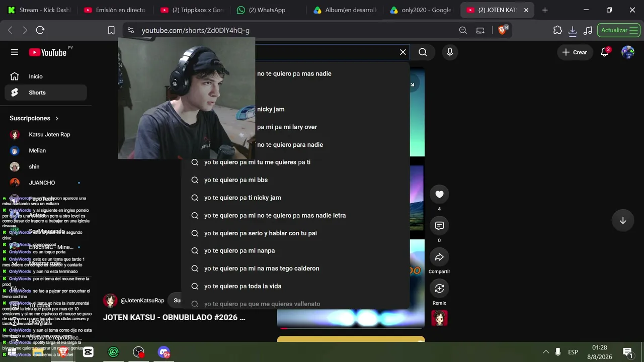This screenshot has height=362, width=644.
Task: Like the Short with the heart button
Action: coord(439,195)
